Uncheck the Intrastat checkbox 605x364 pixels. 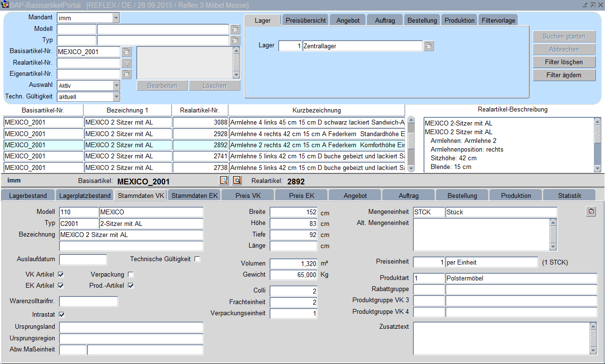61,314
